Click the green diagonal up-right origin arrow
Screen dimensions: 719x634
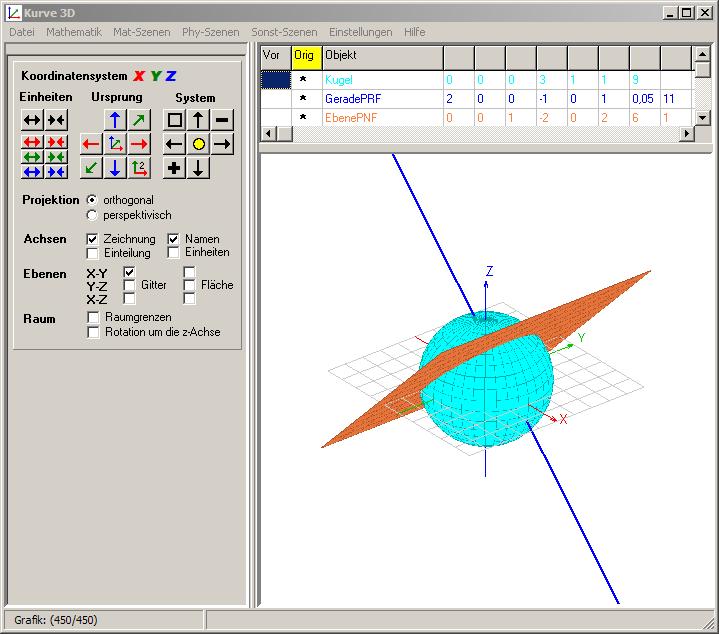(139, 120)
